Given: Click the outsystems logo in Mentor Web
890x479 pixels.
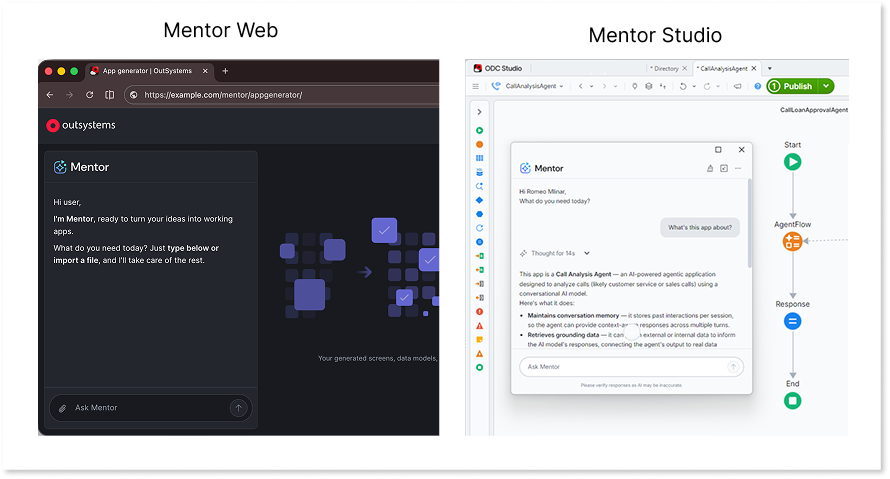Looking at the screenshot, I should pos(81,125).
